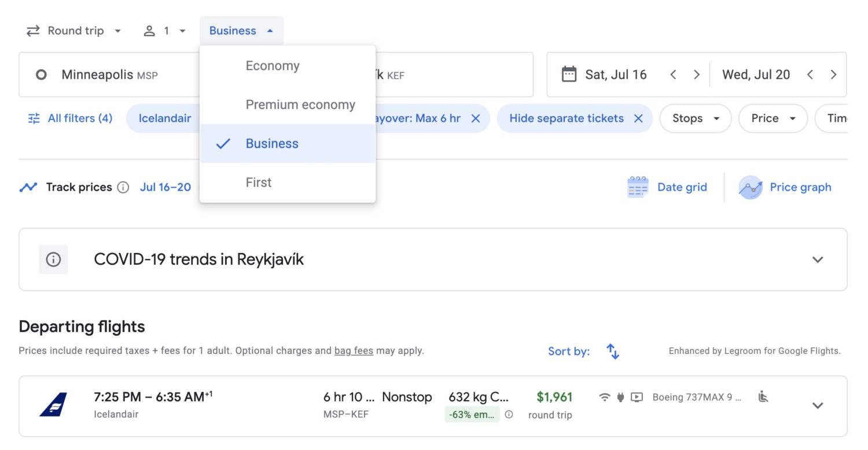Image resolution: width=868 pixels, height=450 pixels.
Task: Open the bag fees link
Action: coord(354,350)
